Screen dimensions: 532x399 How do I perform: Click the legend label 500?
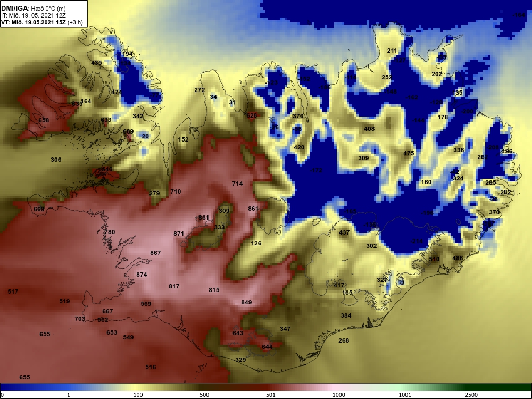[204, 395]
